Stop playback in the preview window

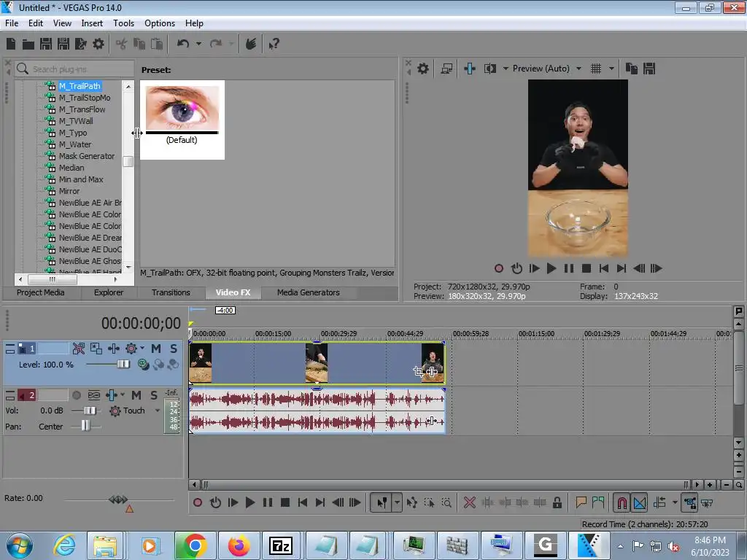tap(587, 268)
